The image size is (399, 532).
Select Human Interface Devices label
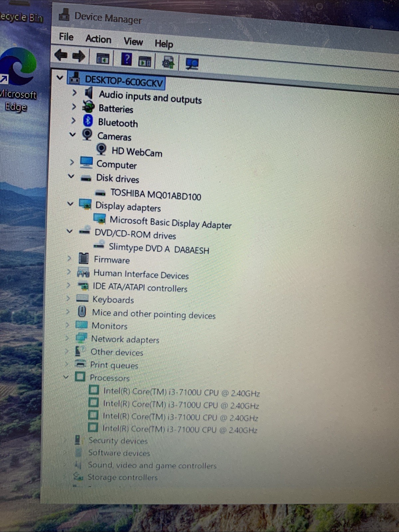click(x=141, y=274)
